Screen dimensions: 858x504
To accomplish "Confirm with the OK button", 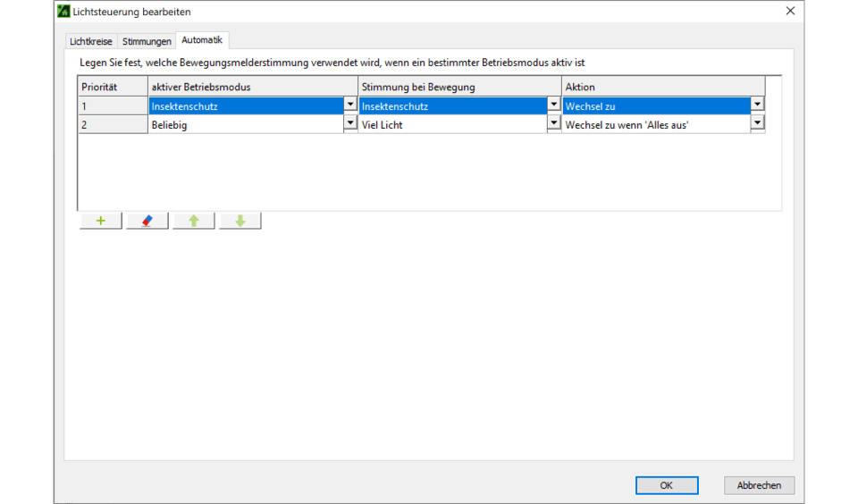I will [667, 485].
